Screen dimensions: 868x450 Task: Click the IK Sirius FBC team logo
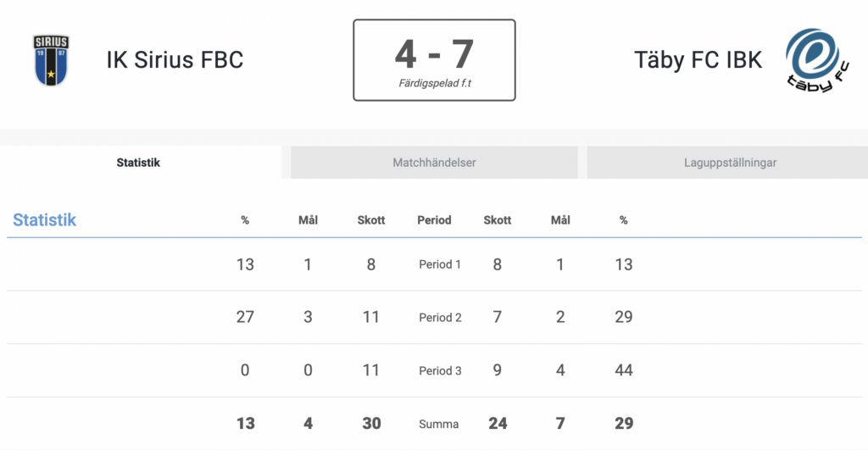point(51,60)
